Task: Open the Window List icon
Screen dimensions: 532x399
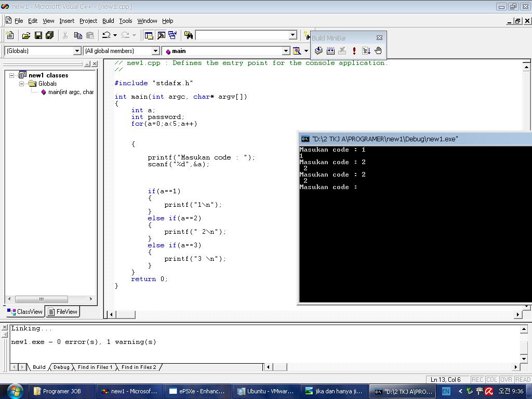Action: [172, 35]
